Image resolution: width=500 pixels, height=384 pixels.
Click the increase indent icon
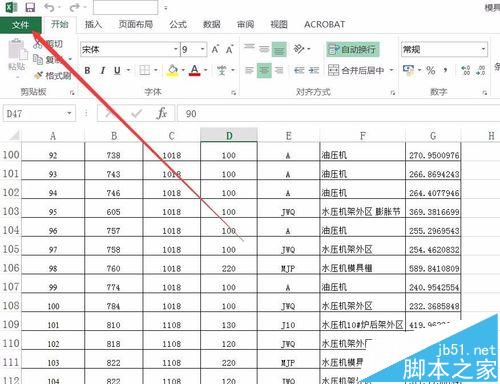[314, 70]
